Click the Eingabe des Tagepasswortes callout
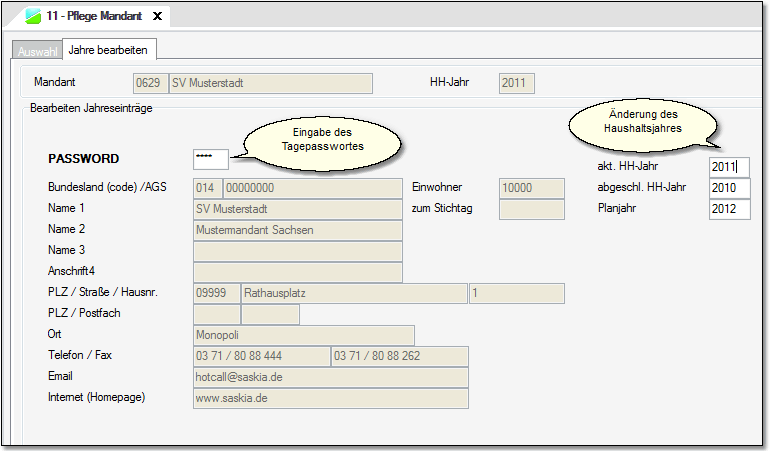The height and width of the screenshot is (453, 770). pos(322,139)
